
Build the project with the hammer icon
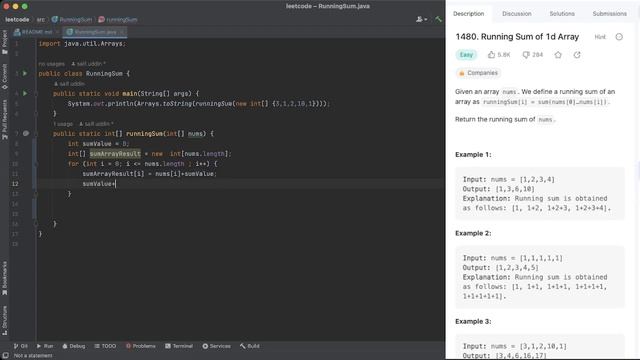pyautogui.click(x=438, y=19)
